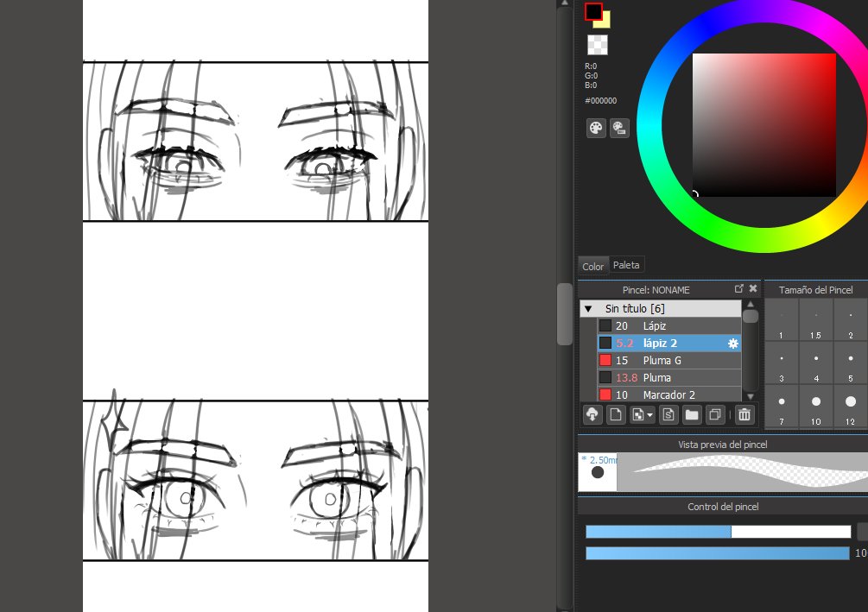Select the Pluma brush with size 13.8
This screenshot has width=868, height=612.
pyautogui.click(x=669, y=377)
